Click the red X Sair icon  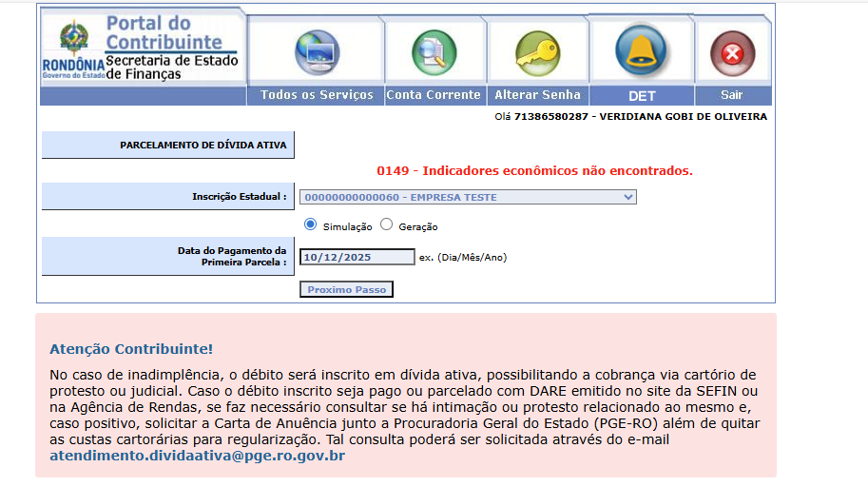point(732,53)
